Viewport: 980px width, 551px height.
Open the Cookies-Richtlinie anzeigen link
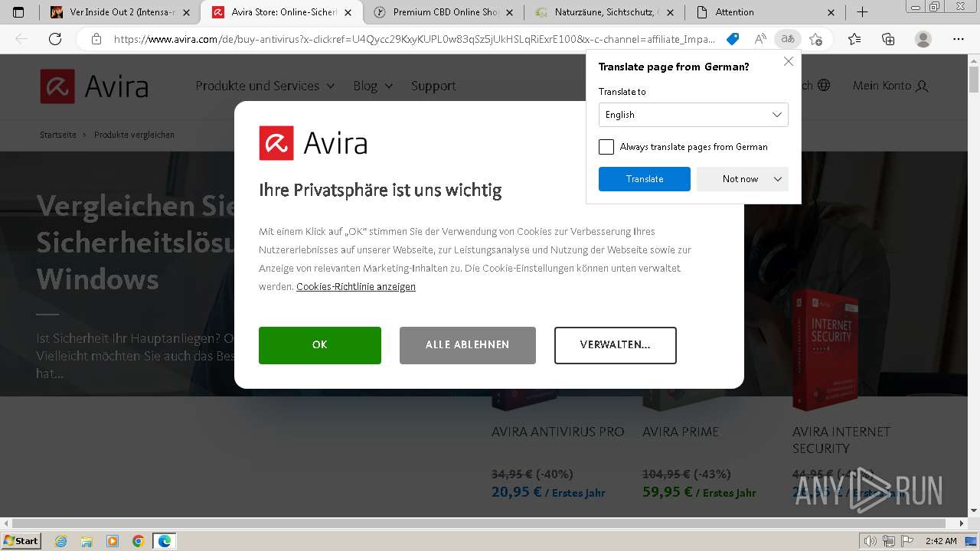(x=356, y=287)
